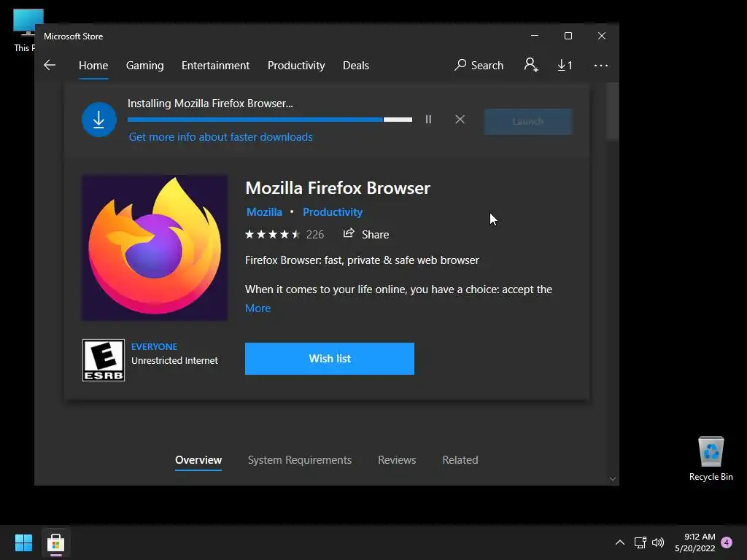Pause the Firefox installation
This screenshot has height=560, width=747.
428,120
